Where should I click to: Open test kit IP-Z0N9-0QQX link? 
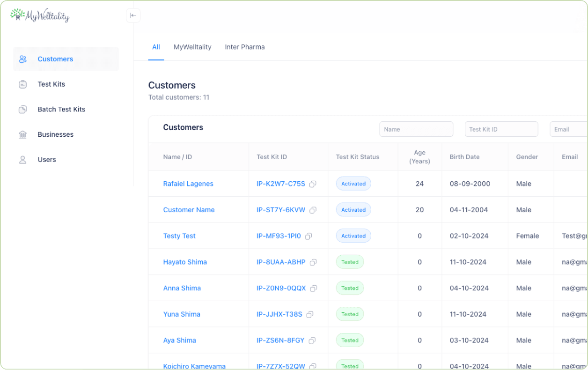click(x=281, y=288)
